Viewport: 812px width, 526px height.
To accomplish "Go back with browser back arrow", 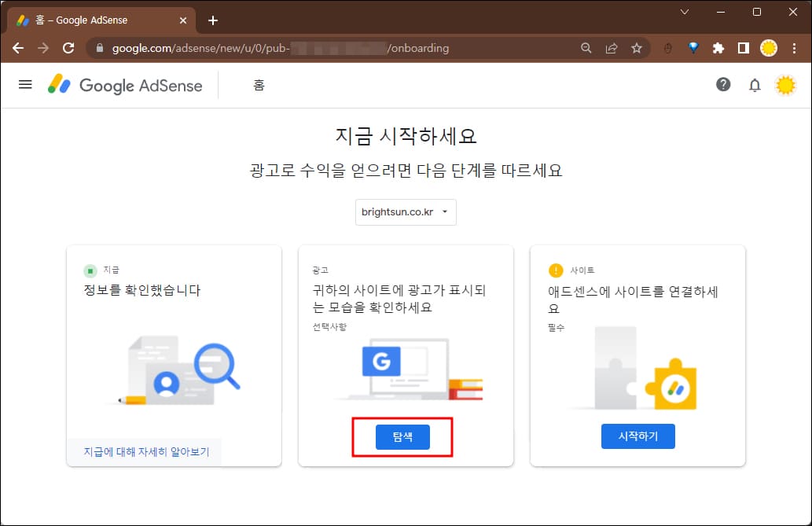I will 18,48.
